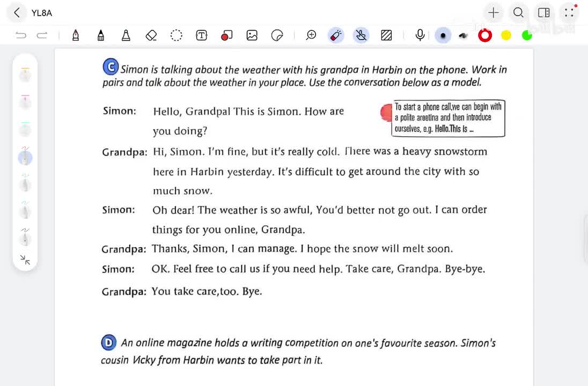Choose the green squiggle pen preset
The image size is (588, 386).
pyautogui.click(x=25, y=184)
